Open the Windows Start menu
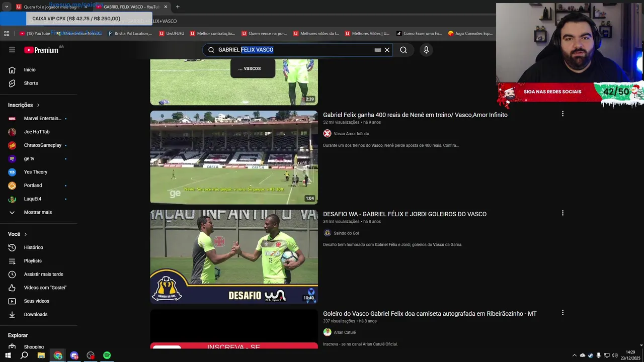The width and height of the screenshot is (644, 362). [8, 355]
